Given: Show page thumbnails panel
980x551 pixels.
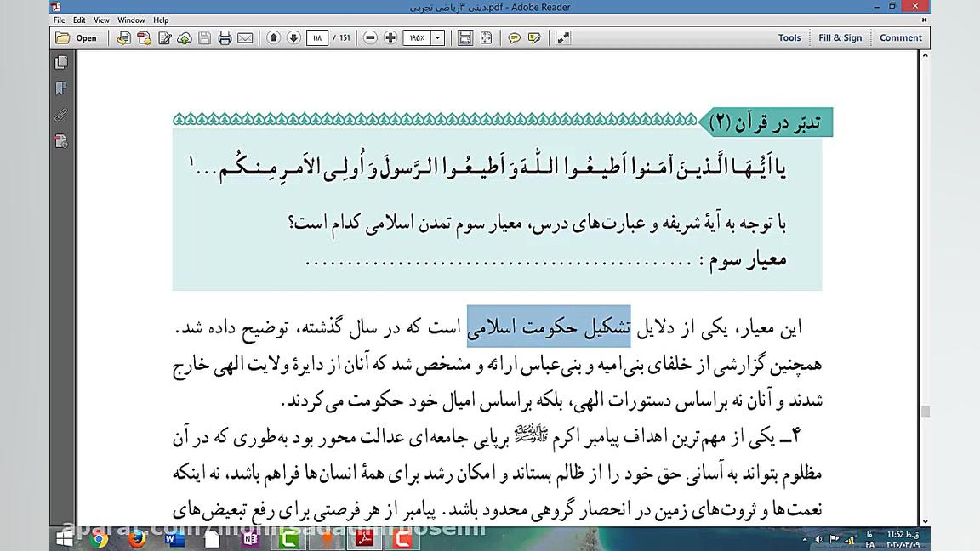Looking at the screenshot, I should (61, 62).
